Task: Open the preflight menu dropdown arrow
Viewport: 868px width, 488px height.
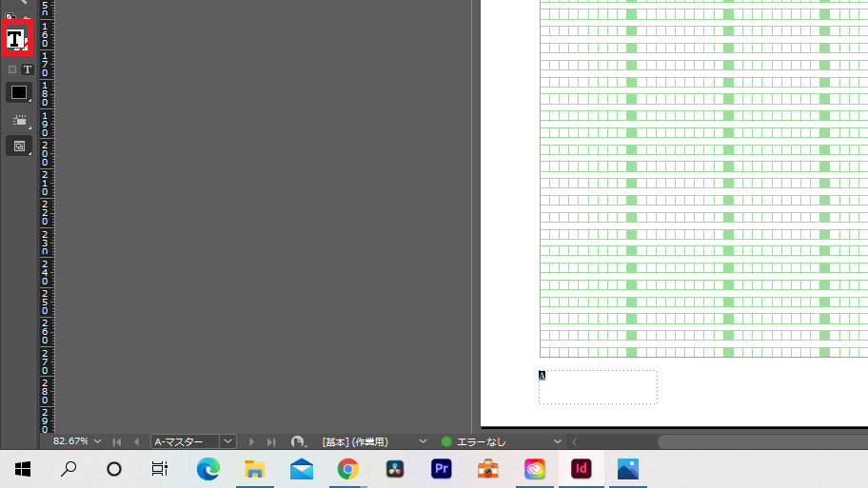Action: (x=558, y=441)
